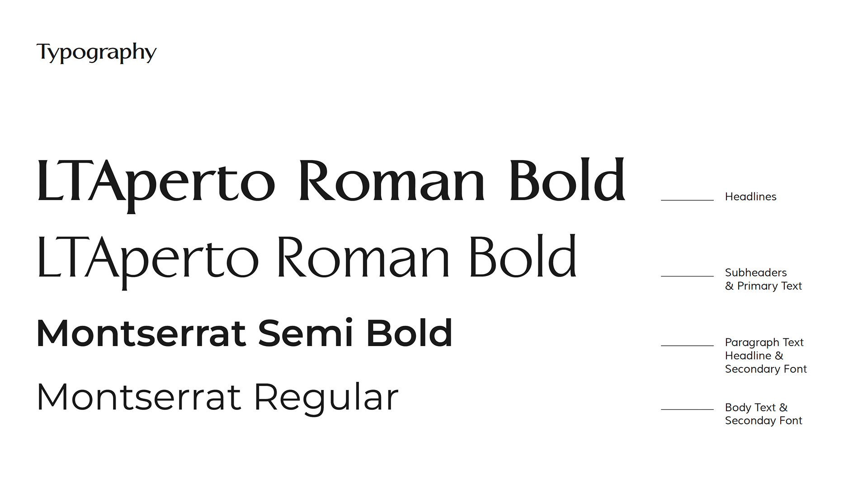Screen dimensions: 868x488
Task: Click the Typography page title
Action: (96, 52)
